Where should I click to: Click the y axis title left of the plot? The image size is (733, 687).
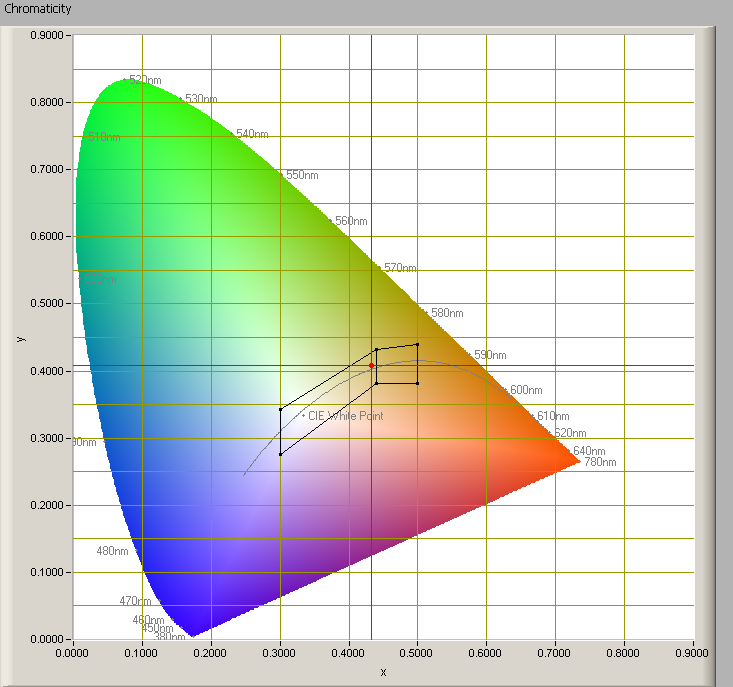[20, 338]
